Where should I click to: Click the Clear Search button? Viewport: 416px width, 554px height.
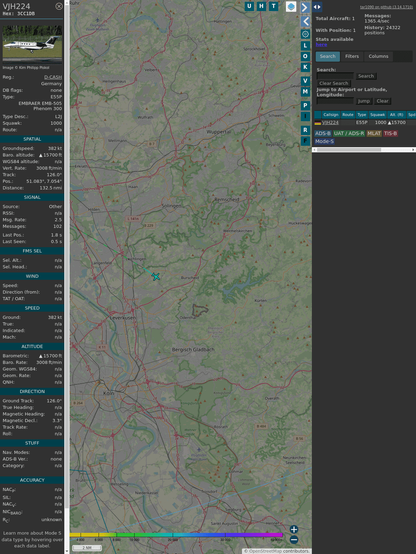point(334,83)
